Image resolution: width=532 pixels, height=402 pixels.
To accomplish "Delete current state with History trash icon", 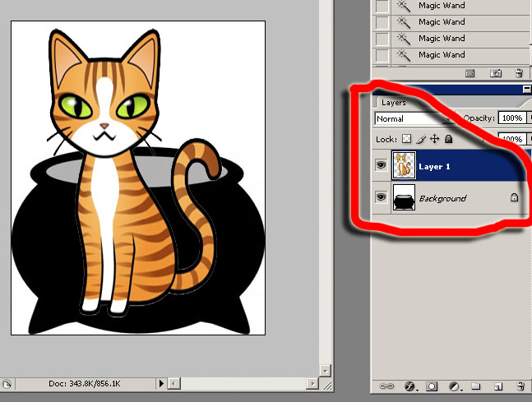I will pyautogui.click(x=519, y=73).
